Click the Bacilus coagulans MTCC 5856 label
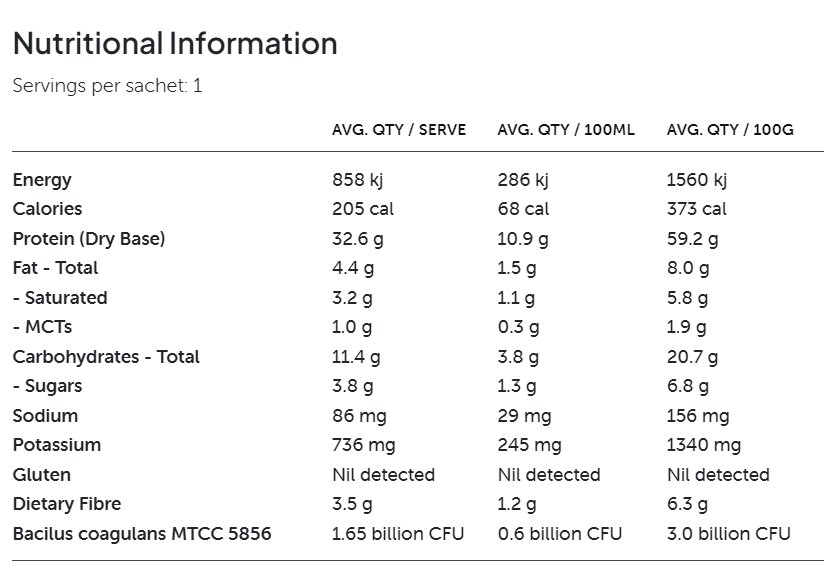The image size is (828, 582). (x=142, y=534)
